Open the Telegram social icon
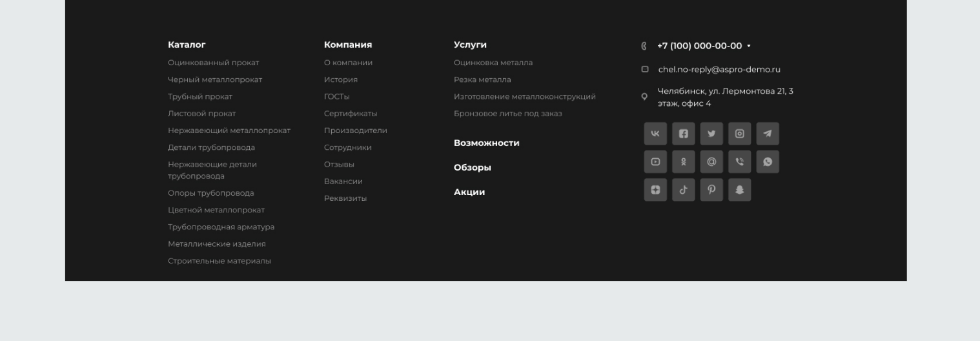980x341 pixels. point(768,134)
